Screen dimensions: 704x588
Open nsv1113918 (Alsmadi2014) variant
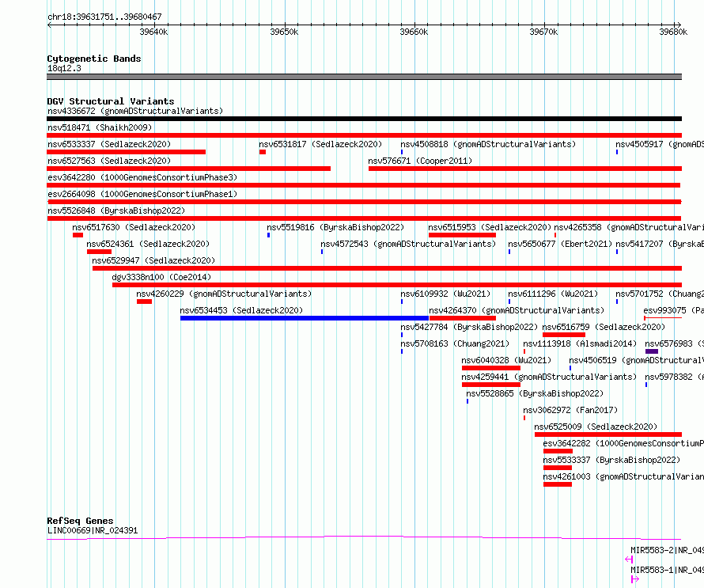(580, 343)
